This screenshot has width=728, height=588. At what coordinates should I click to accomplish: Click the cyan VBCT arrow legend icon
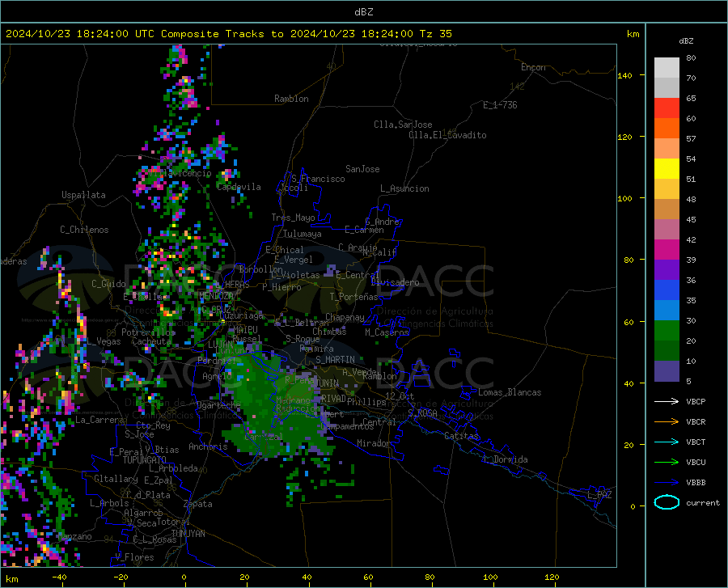coord(667,442)
